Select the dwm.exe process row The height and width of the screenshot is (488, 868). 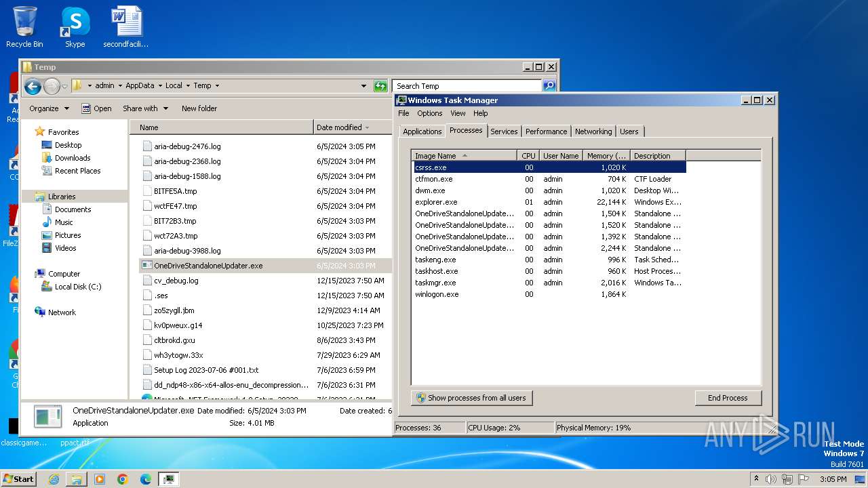(549, 190)
